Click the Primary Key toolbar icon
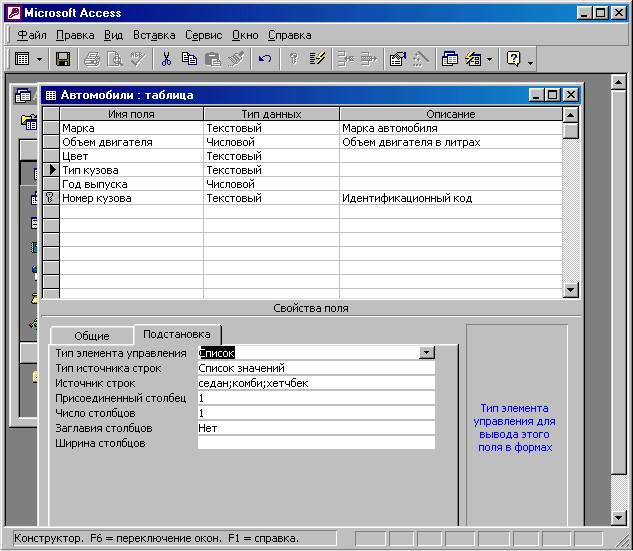This screenshot has width=633, height=551. click(294, 59)
